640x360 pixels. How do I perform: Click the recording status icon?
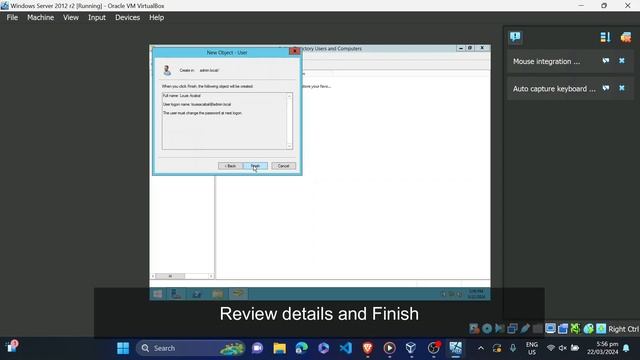pyautogui.click(x=563, y=329)
